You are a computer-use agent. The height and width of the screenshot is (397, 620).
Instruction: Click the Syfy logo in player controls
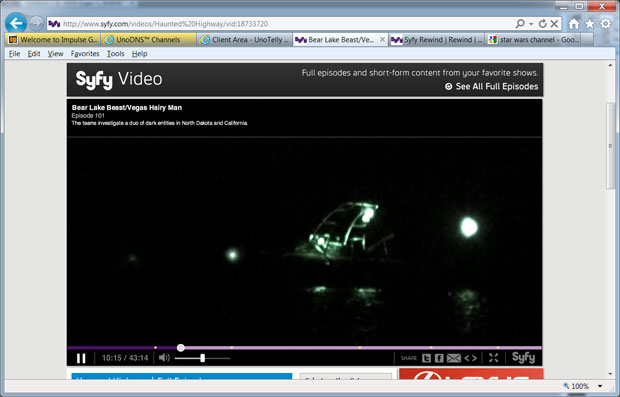coord(523,357)
